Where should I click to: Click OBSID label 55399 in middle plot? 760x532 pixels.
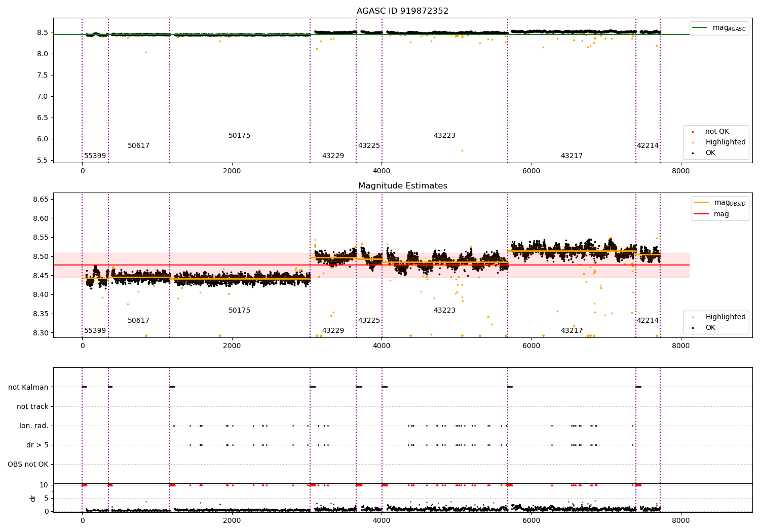click(95, 331)
